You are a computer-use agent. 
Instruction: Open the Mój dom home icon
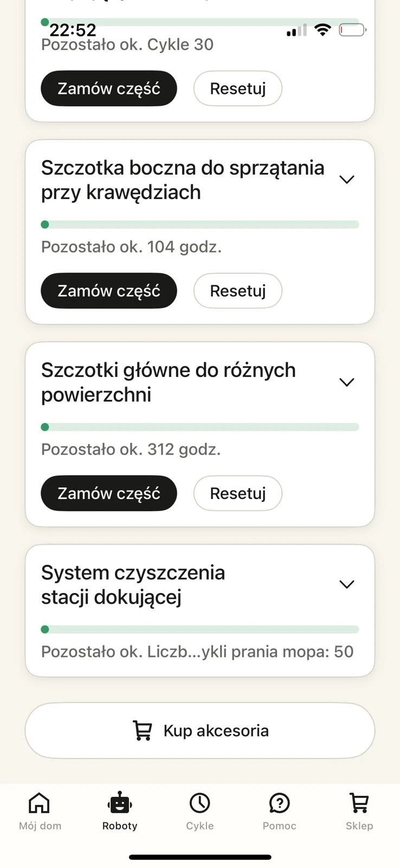point(39,803)
